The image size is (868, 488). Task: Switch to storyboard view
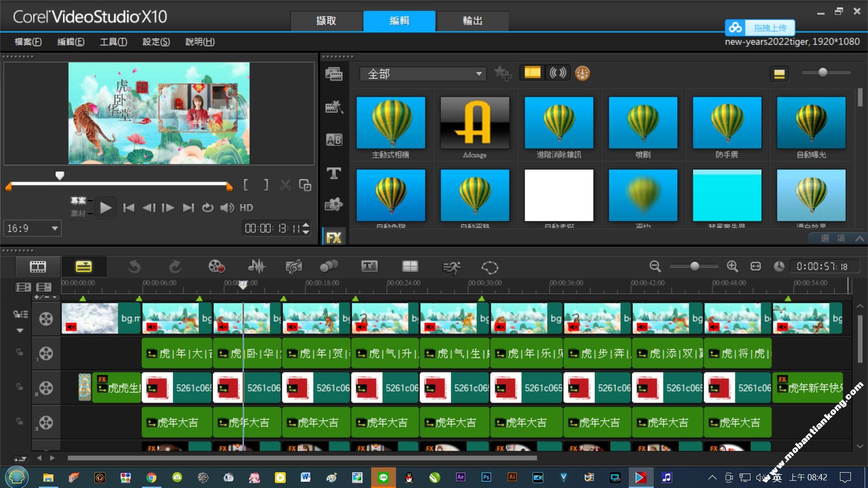click(x=38, y=267)
